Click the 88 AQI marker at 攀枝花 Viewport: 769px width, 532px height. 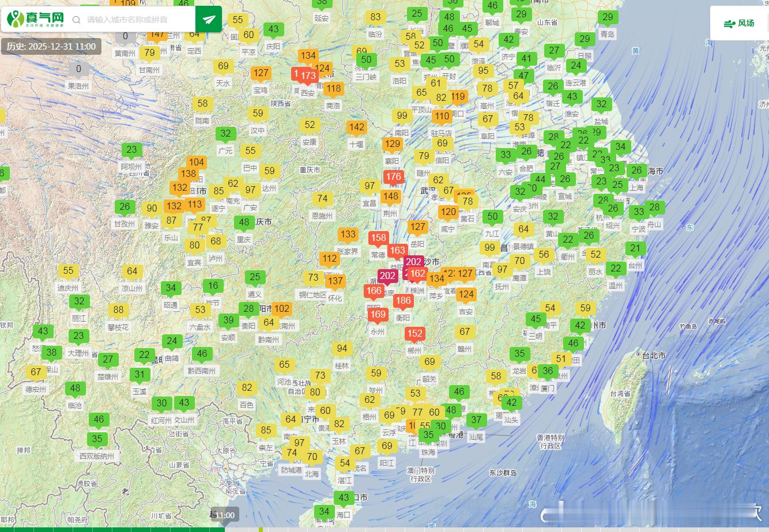click(x=118, y=310)
